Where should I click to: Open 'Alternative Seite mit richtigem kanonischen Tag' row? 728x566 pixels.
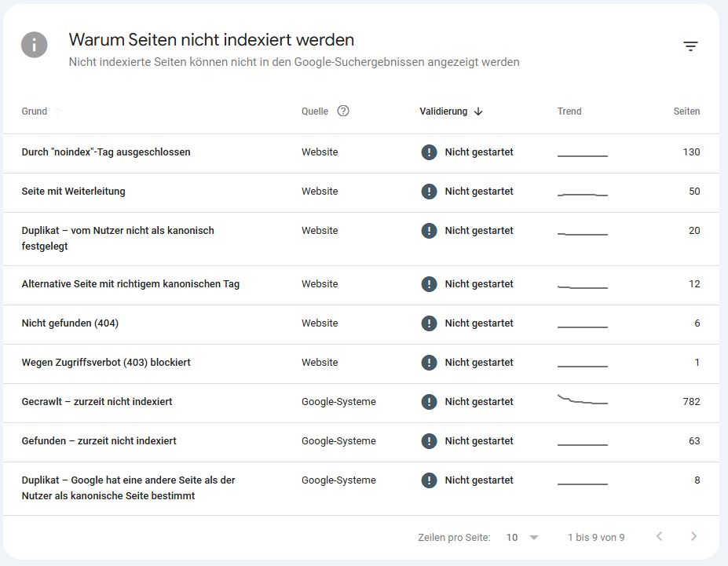pos(130,284)
